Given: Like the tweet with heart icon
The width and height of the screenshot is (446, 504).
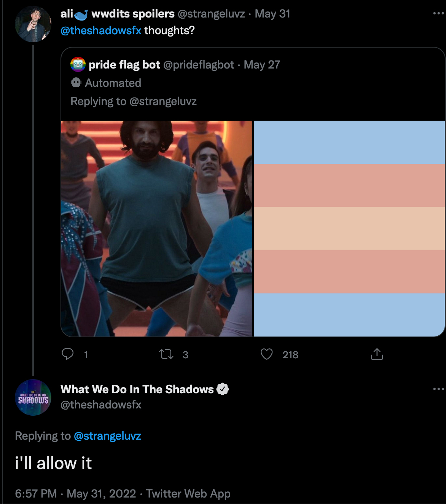Looking at the screenshot, I should tap(266, 354).
